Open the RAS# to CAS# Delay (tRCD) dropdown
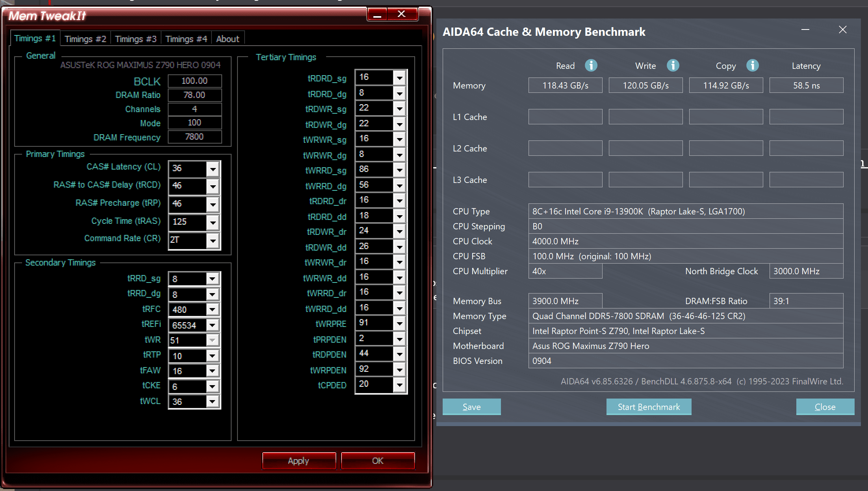Screen dimensions: 868x491 pos(213,186)
